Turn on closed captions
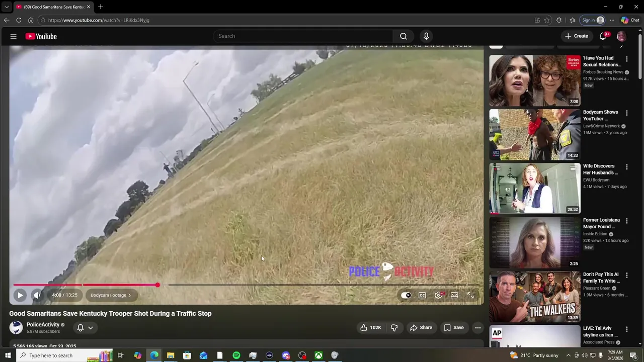Image resolution: width=644 pixels, height=362 pixels. coord(422,295)
